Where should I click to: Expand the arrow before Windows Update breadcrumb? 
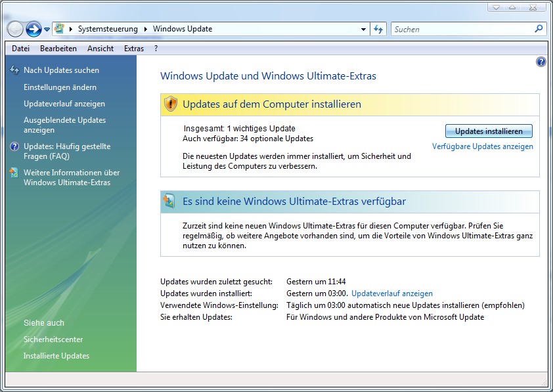145,30
